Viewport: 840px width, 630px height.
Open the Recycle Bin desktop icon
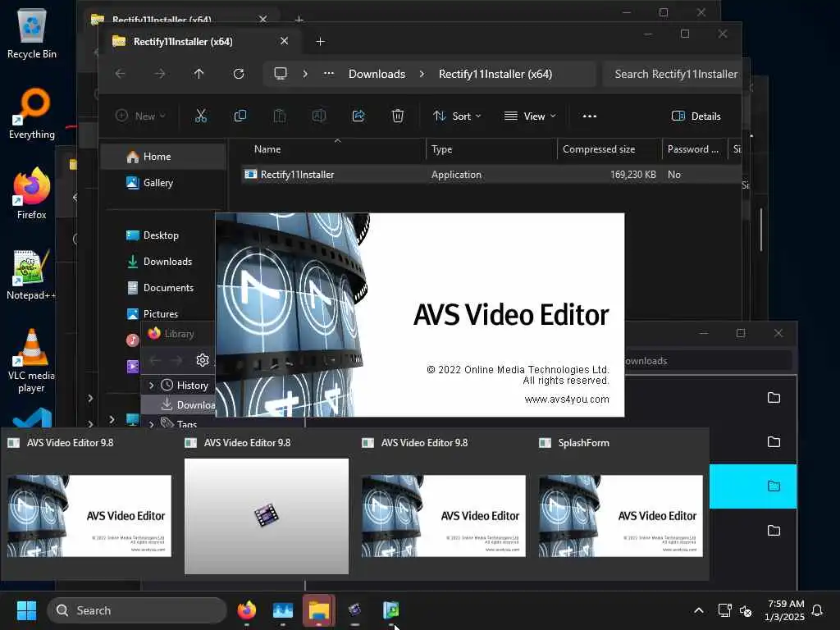click(x=32, y=33)
